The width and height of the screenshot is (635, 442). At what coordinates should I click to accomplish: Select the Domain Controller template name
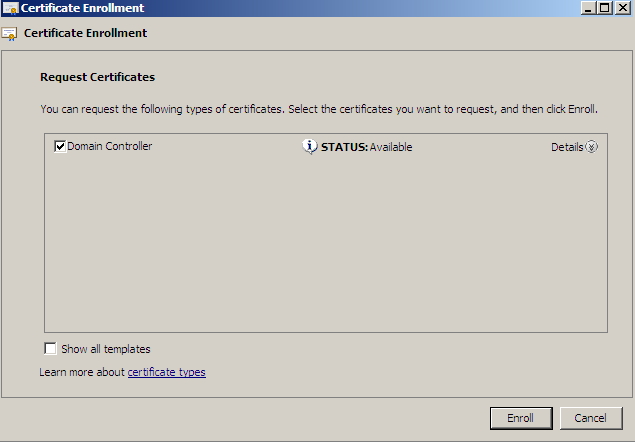pyautogui.click(x=110, y=147)
